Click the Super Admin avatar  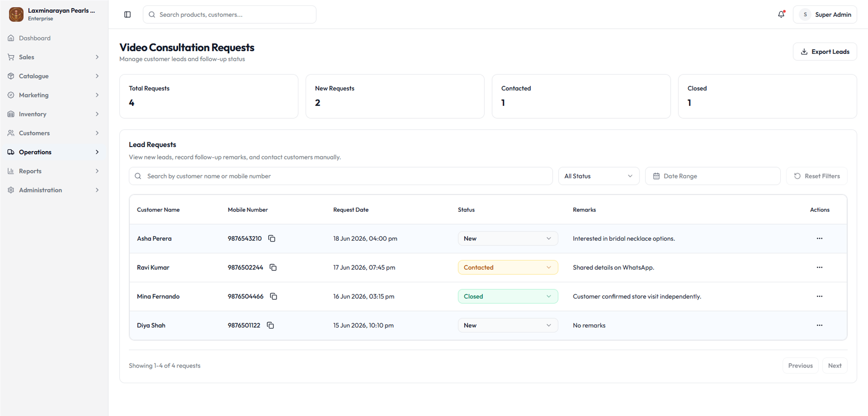(x=805, y=15)
